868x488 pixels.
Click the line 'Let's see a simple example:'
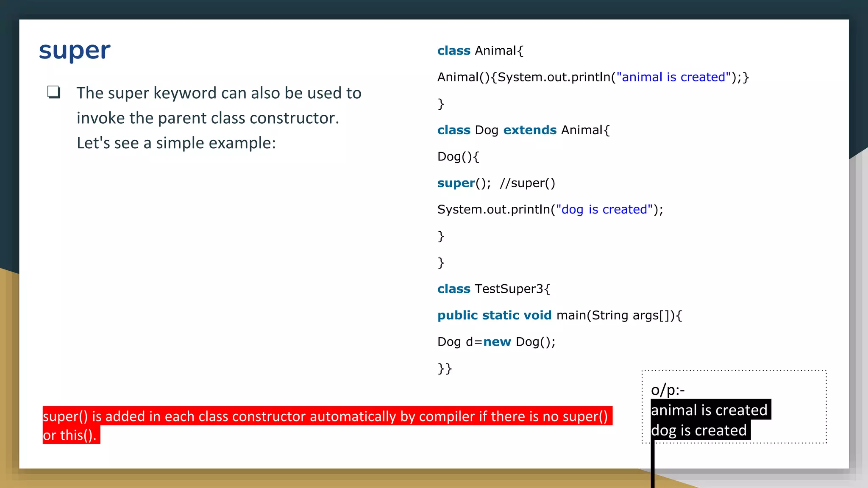tap(176, 143)
